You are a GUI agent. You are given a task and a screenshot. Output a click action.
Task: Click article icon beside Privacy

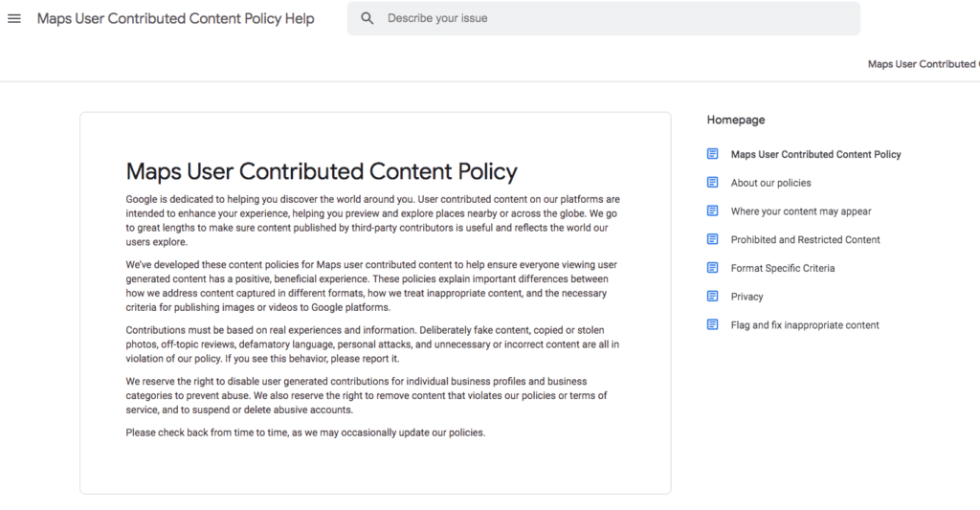coord(712,297)
